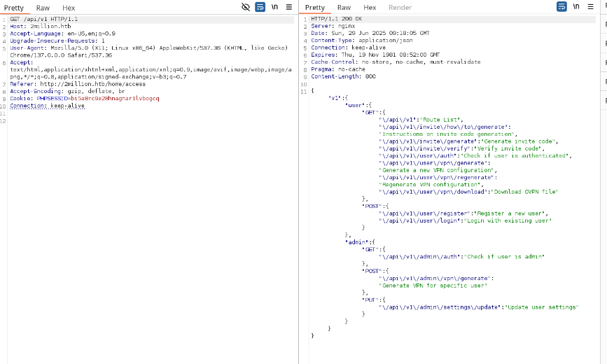Click the red PHPSESSID cookie value
This screenshot has height=364, width=607.
[x=115, y=99]
